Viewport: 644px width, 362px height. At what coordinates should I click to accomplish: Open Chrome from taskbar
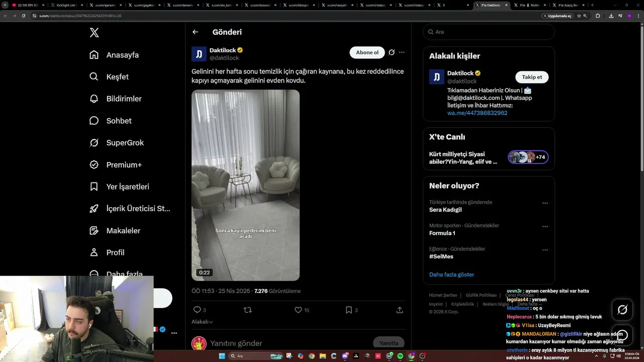tap(311, 356)
